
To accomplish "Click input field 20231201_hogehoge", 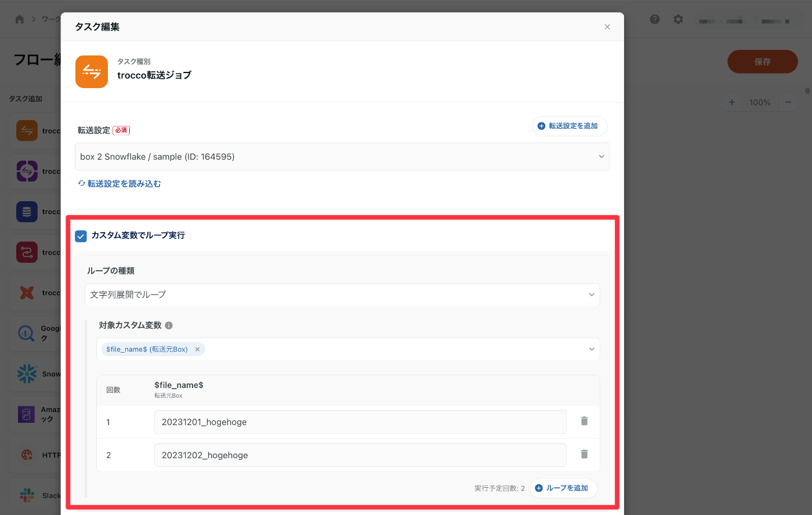I will point(360,422).
